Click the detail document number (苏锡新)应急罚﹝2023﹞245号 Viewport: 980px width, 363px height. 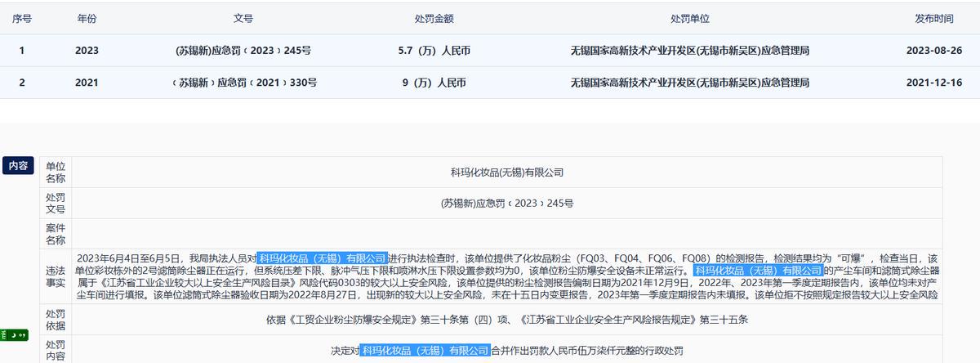pos(507,204)
